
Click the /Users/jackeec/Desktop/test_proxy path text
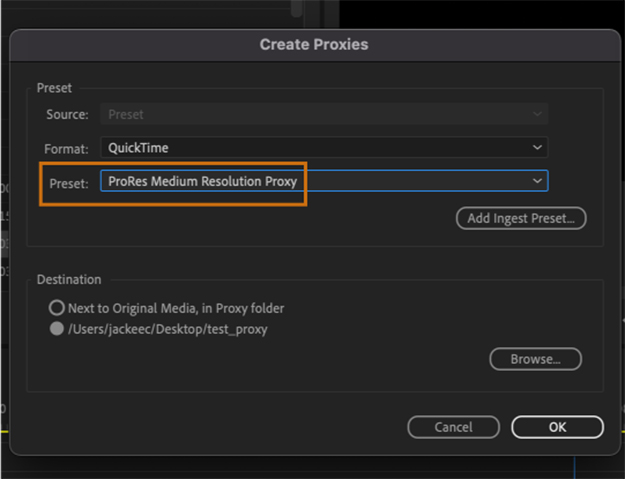coord(169,329)
